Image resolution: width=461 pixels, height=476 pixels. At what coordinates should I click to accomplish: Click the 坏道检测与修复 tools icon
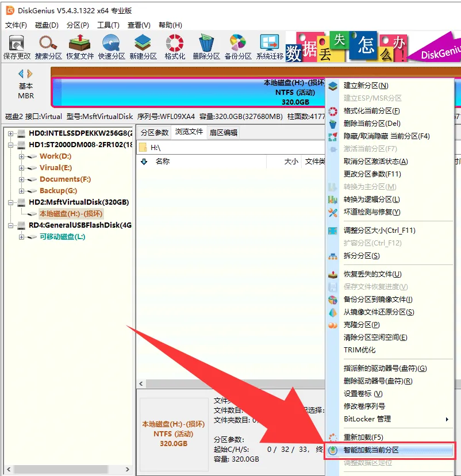[x=333, y=212]
